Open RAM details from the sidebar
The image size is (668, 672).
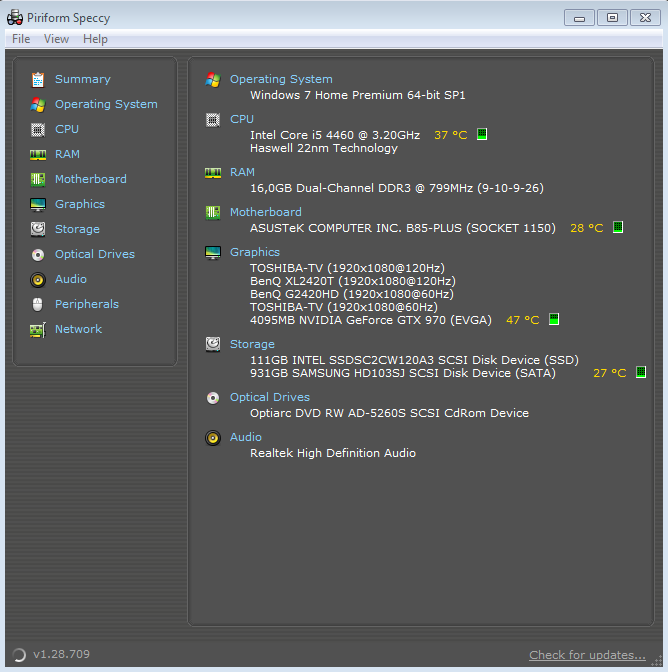click(67, 154)
